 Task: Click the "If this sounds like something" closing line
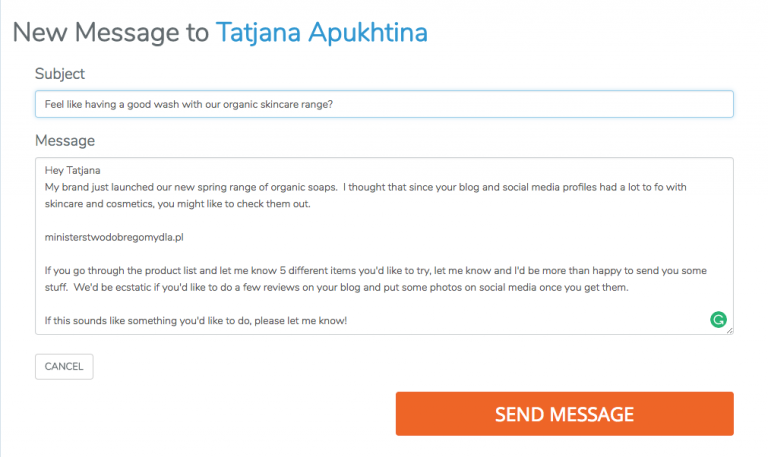click(x=195, y=320)
